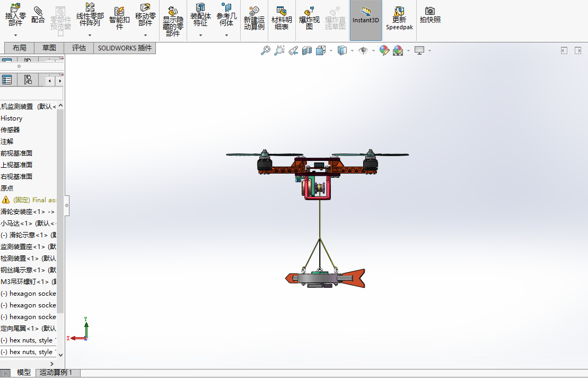Click the Zoom to Fit magnifier icon

[x=266, y=50]
